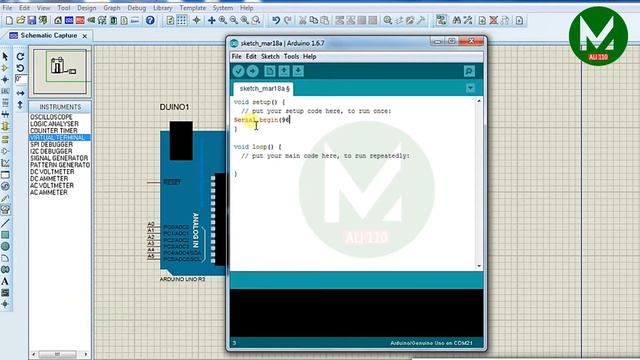Create a new sketch with New icon
Image resolution: width=640 pixels, height=360 pixels.
point(269,71)
